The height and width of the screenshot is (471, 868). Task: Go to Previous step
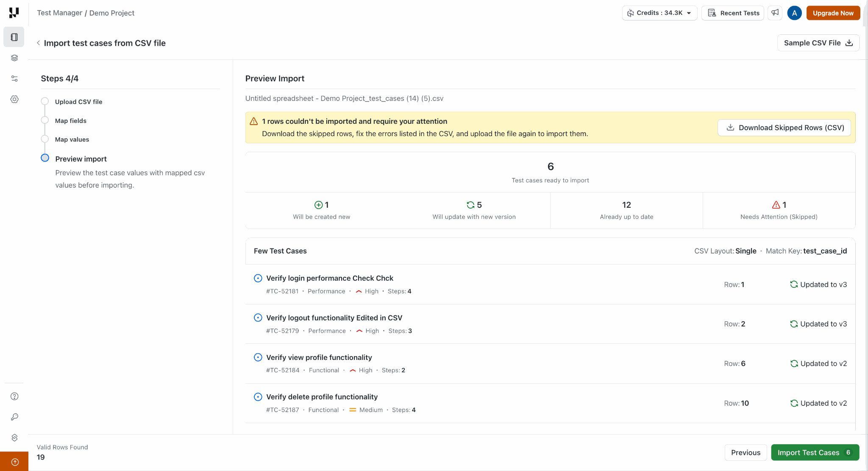746,452
